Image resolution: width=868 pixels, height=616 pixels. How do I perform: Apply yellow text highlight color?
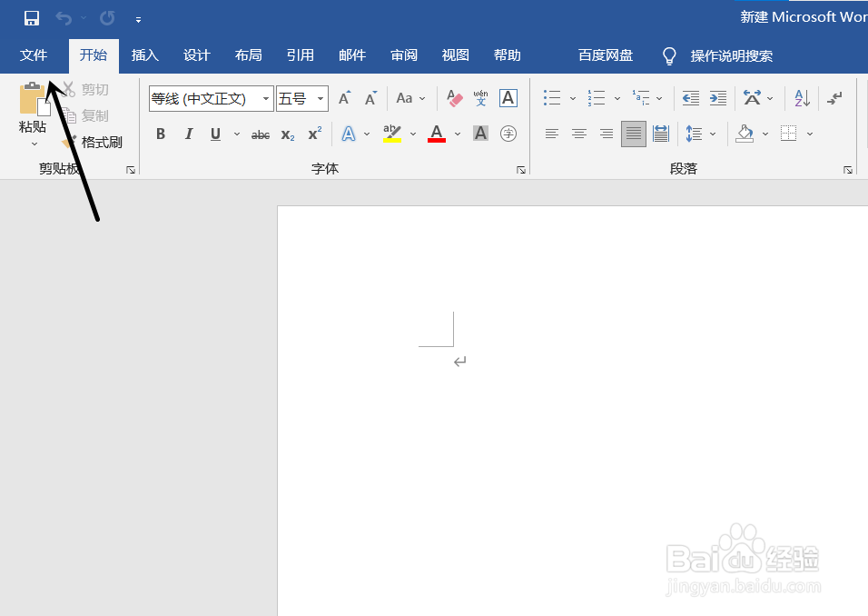pyautogui.click(x=392, y=134)
